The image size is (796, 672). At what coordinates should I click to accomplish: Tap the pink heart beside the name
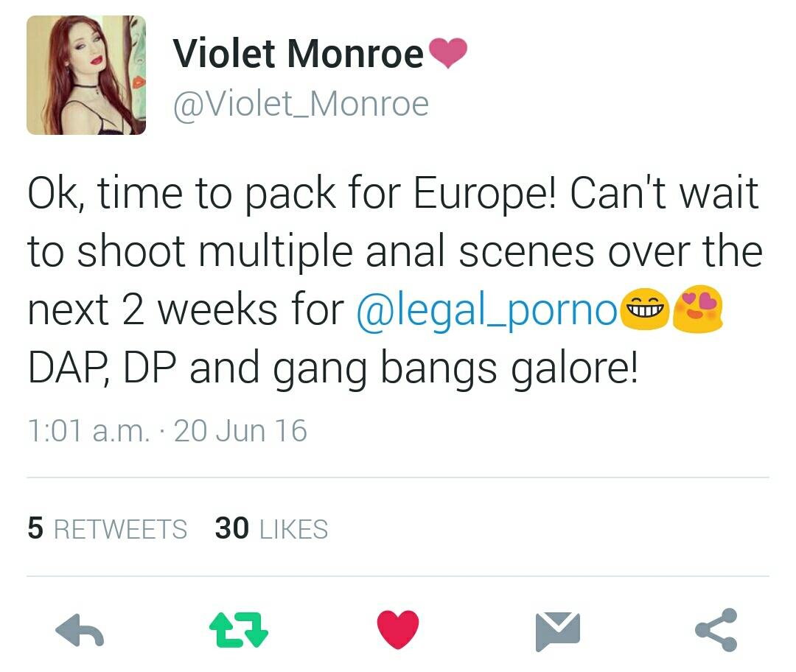coord(448,53)
